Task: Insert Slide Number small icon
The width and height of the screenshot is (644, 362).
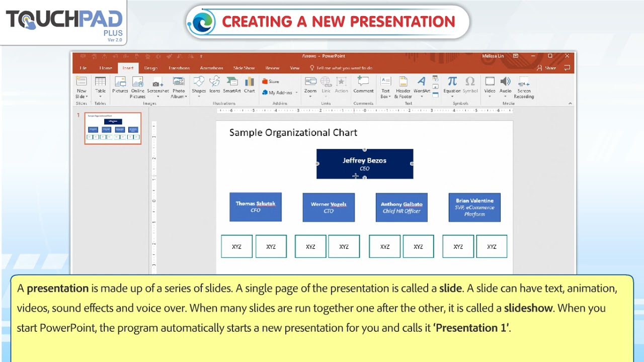Action: (x=435, y=86)
